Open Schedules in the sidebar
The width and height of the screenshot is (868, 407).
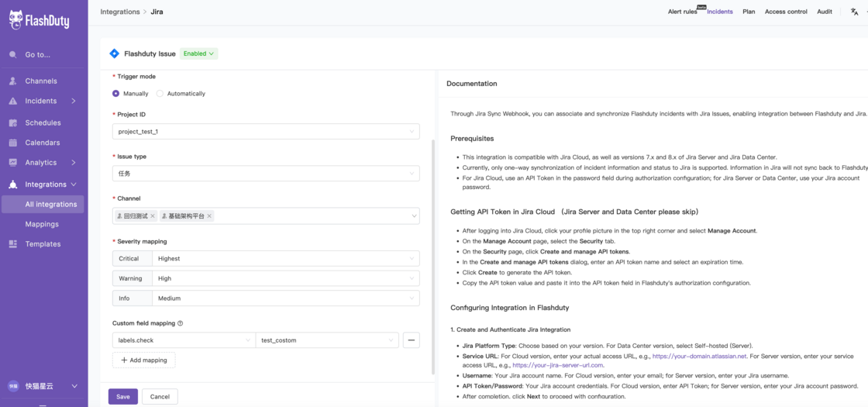pyautogui.click(x=43, y=123)
